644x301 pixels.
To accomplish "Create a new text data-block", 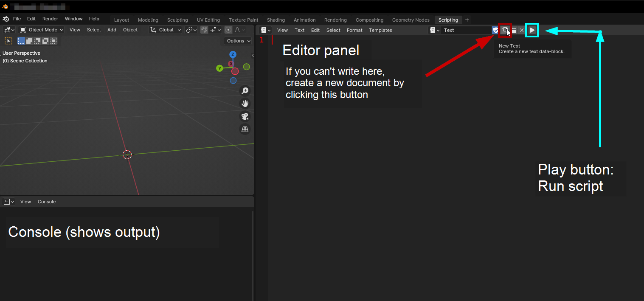I will [x=504, y=30].
